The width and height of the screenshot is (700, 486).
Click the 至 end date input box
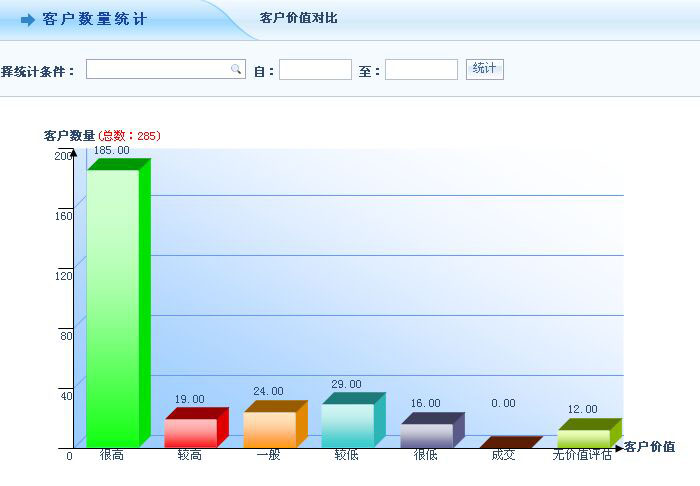click(x=421, y=70)
